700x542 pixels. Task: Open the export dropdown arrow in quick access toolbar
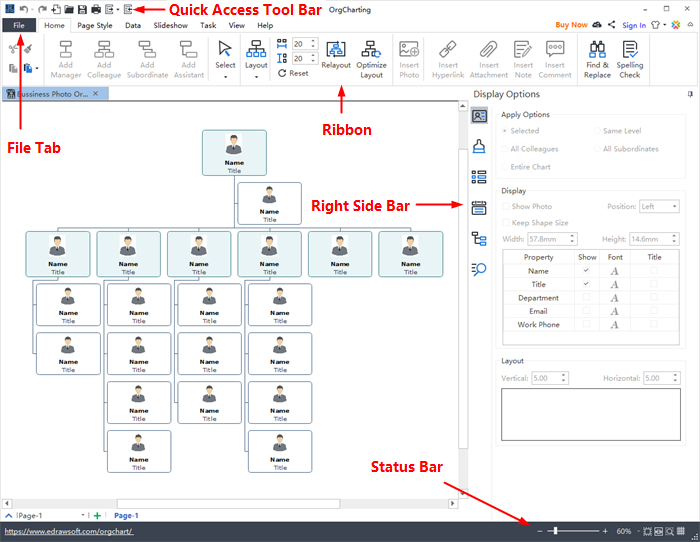tap(117, 9)
